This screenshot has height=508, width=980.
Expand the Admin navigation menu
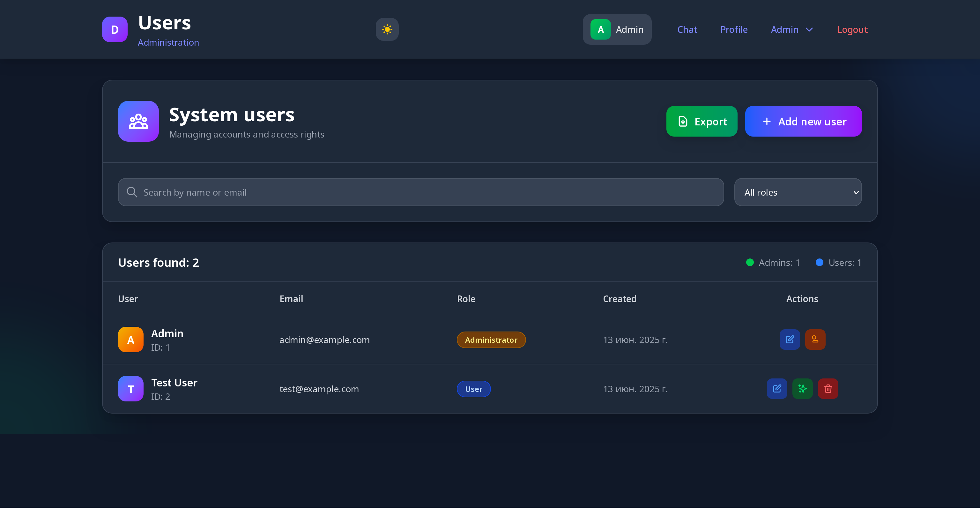792,29
